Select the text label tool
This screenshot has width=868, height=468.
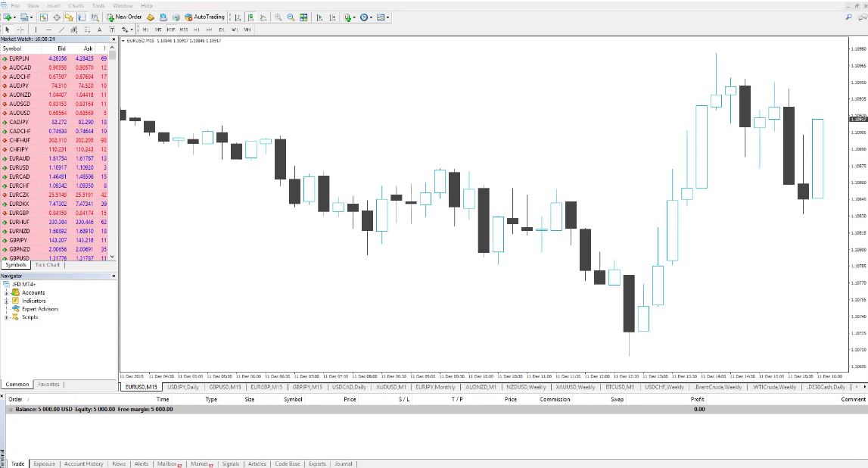tap(112, 30)
